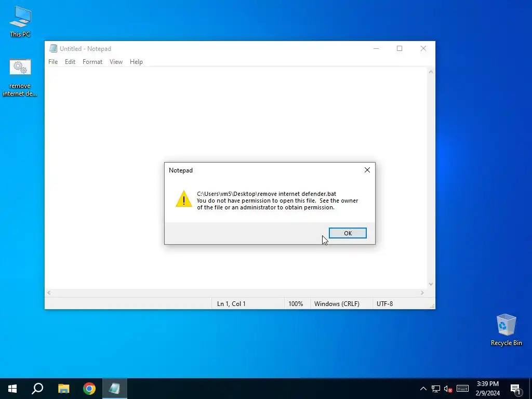Click 'Ln 1, Col 1' in status bar
The width and height of the screenshot is (532, 399).
[231, 303]
